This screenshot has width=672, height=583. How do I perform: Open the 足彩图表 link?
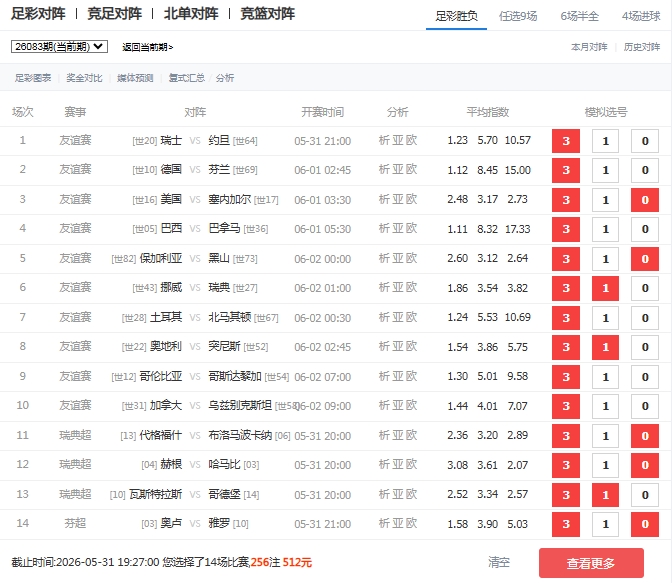tap(33, 78)
